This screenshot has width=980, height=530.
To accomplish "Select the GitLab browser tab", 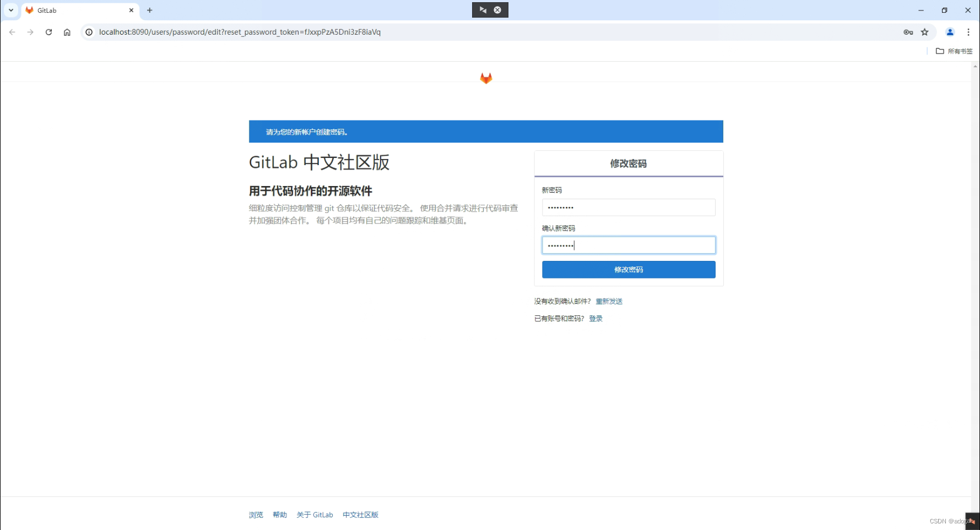I will (x=80, y=10).
